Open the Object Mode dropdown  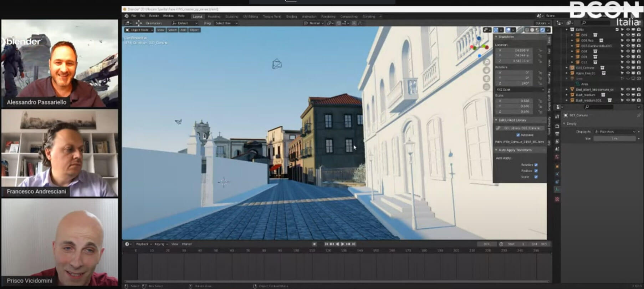[139, 30]
